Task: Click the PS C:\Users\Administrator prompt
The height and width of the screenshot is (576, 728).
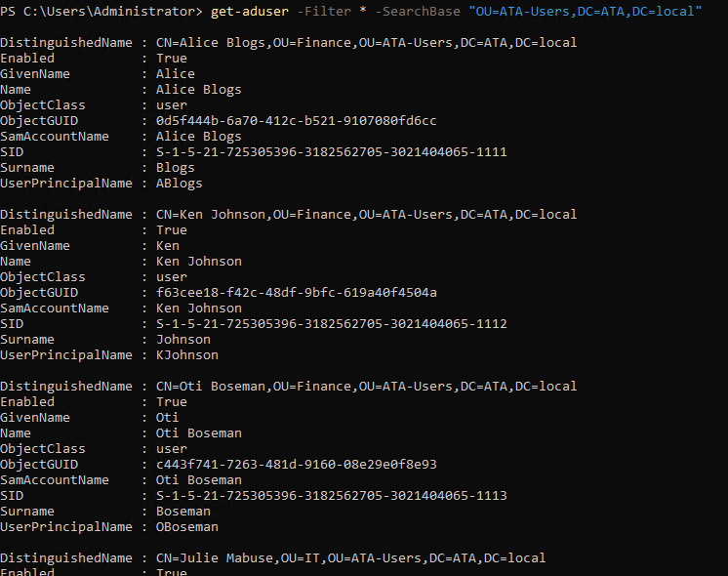Action: tap(101, 11)
